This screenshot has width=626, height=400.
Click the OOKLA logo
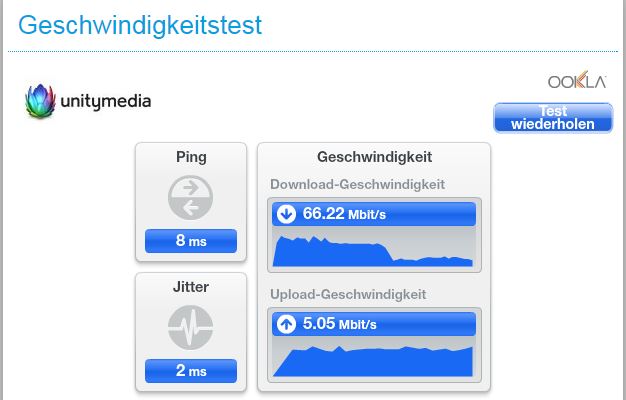click(577, 80)
